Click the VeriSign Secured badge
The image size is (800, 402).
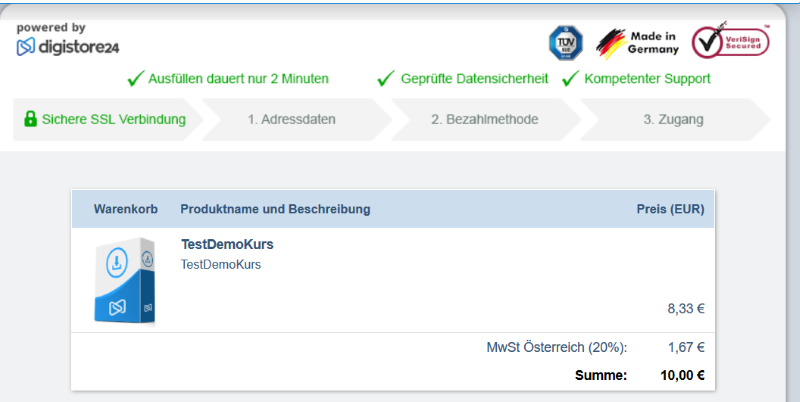pos(731,42)
